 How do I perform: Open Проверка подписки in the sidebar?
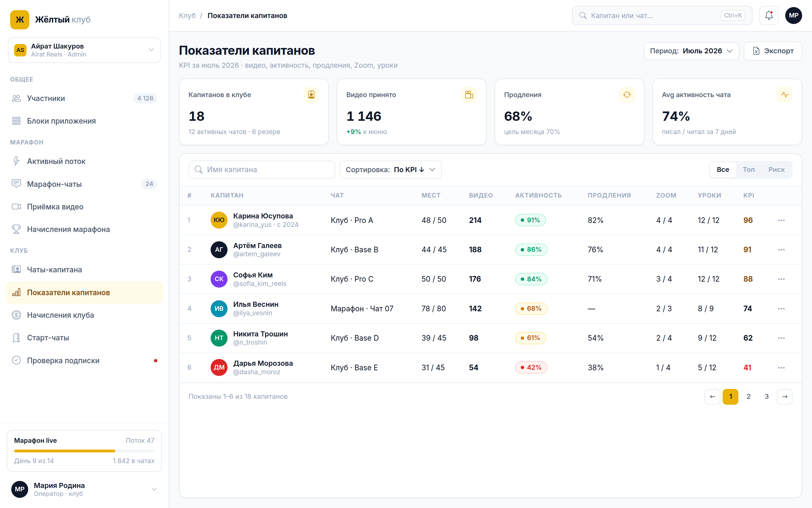[x=84, y=360]
